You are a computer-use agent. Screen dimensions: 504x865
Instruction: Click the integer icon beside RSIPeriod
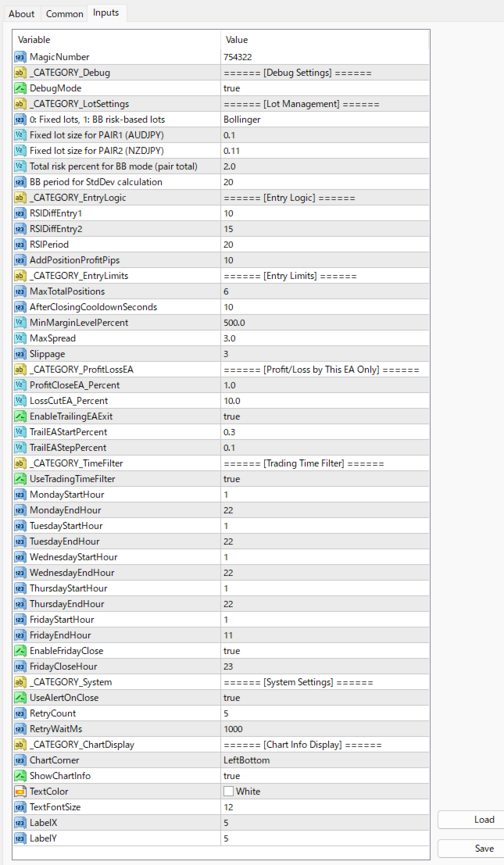coord(20,245)
